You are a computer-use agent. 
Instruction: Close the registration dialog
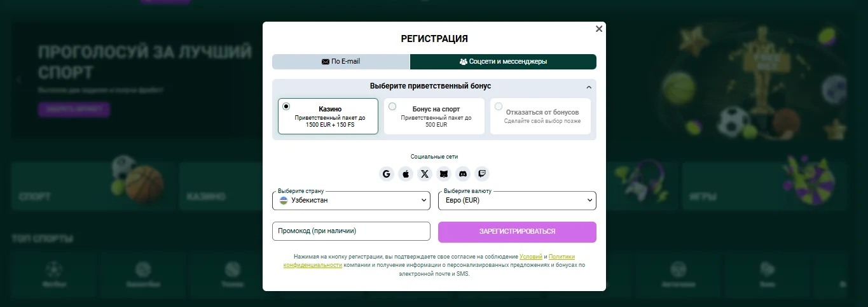tap(598, 29)
